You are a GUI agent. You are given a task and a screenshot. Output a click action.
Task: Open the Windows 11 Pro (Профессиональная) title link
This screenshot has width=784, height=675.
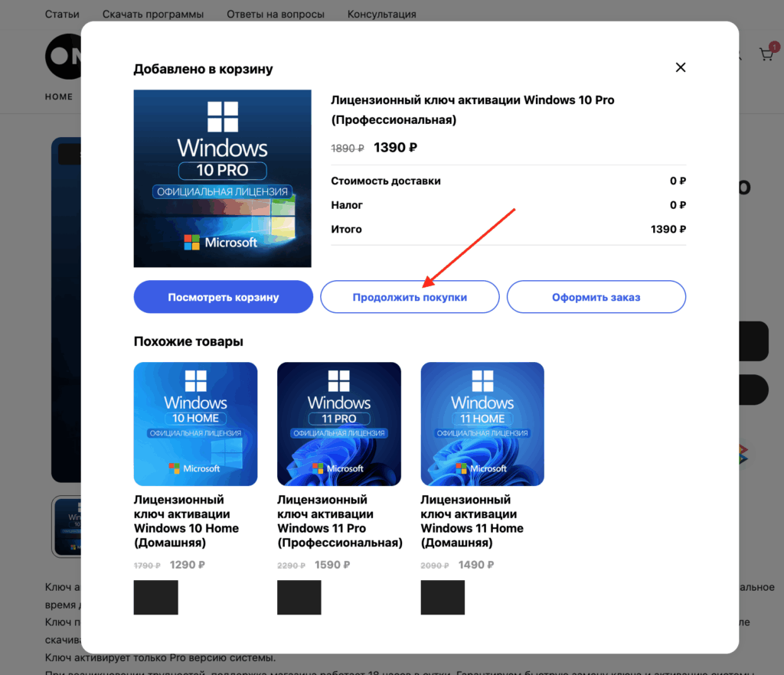(x=339, y=521)
